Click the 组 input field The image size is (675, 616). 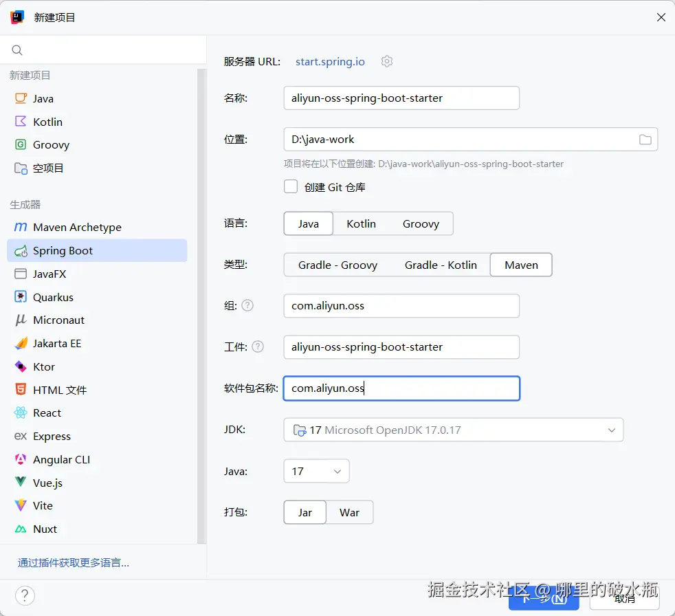[401, 306]
